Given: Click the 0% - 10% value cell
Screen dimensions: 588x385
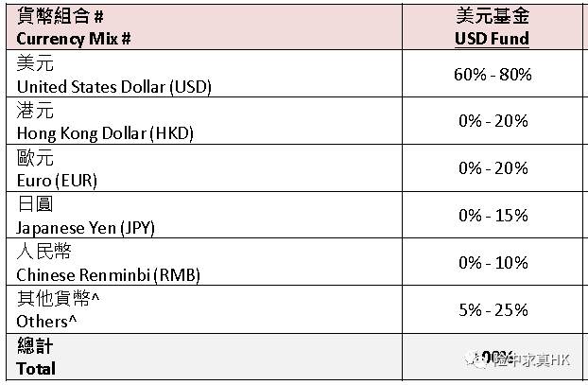Looking at the screenshot, I should 493,263.
